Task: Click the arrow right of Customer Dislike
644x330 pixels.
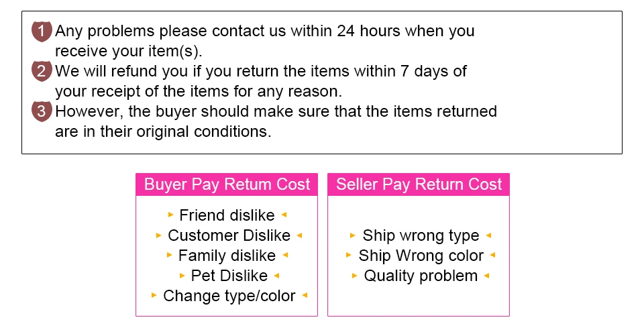Action: point(299,235)
